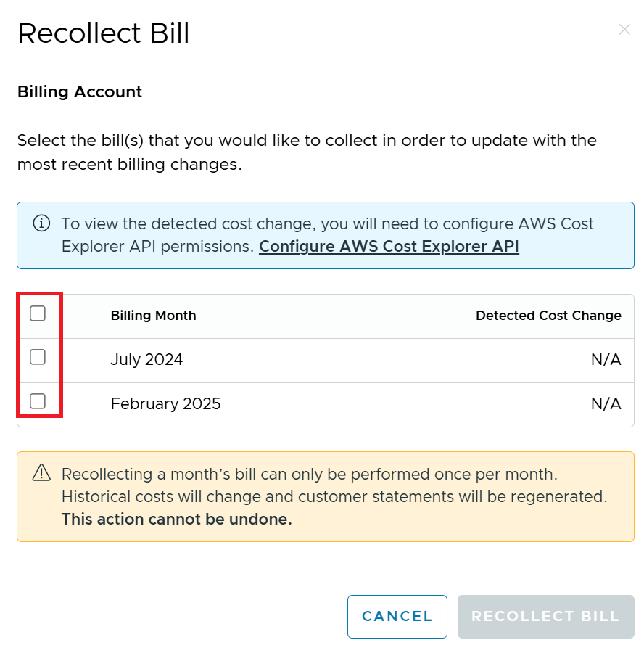Select the July 2024 row label
Image resolution: width=644 pixels, height=661 pixels.
(x=146, y=359)
